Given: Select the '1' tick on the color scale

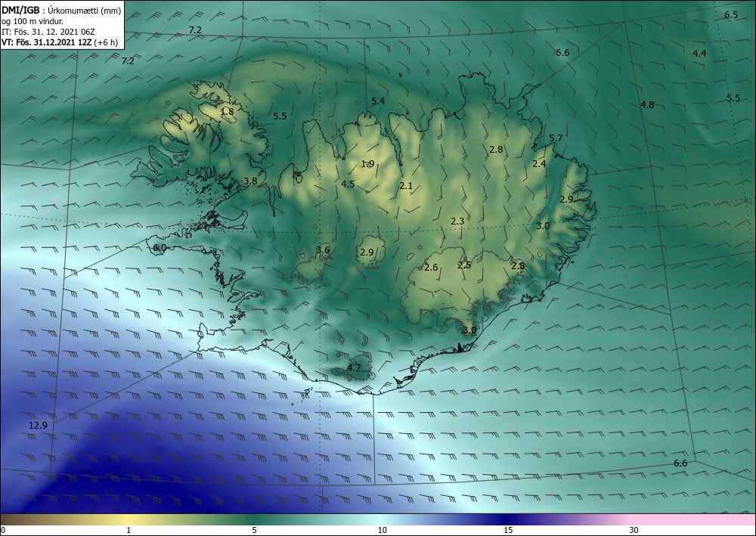Looking at the screenshot, I should point(129,530).
